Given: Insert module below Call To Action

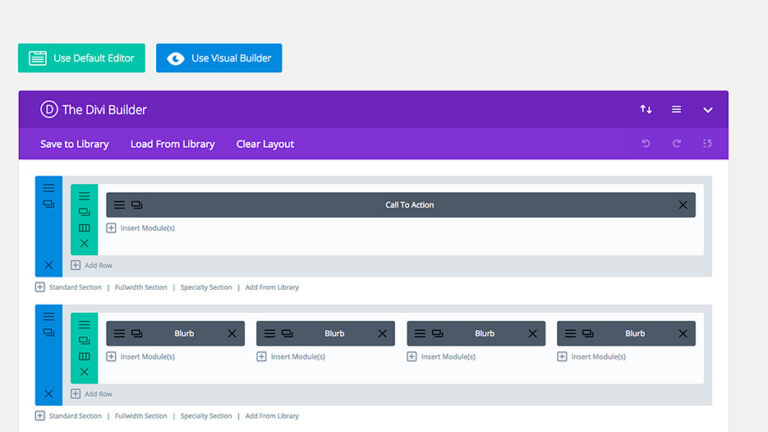Looking at the screenshot, I should click(141, 228).
